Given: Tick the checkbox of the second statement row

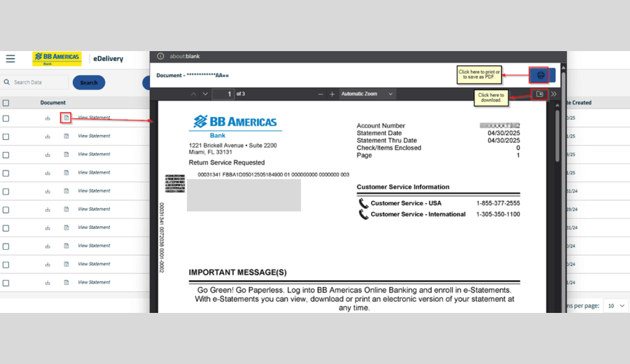Looking at the screenshot, I should pos(6,136).
